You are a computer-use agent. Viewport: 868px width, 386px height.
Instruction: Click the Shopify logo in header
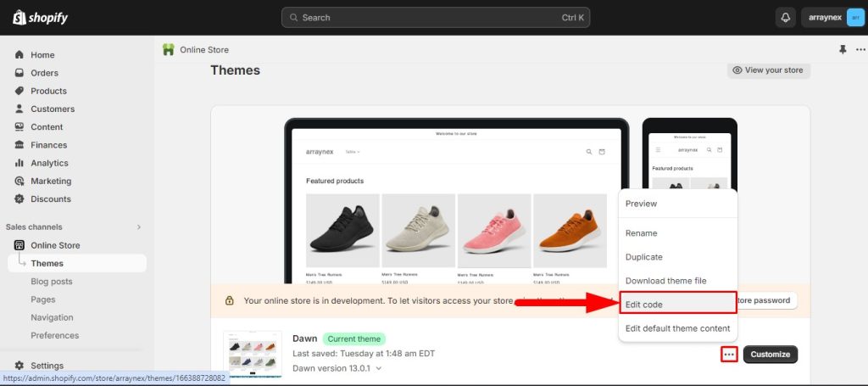pyautogui.click(x=40, y=18)
